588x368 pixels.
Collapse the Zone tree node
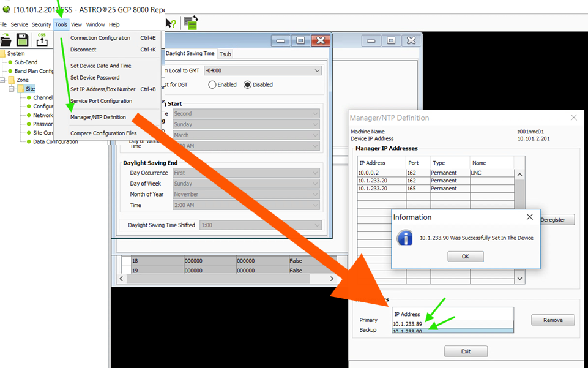click(2, 80)
